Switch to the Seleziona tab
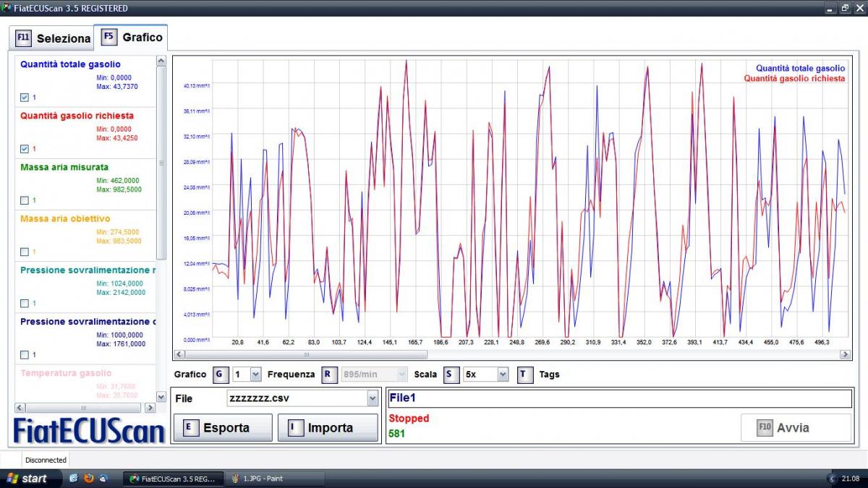 point(52,38)
